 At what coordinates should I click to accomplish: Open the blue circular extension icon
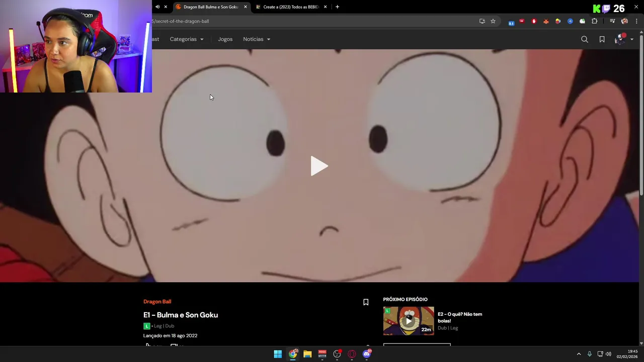(570, 21)
